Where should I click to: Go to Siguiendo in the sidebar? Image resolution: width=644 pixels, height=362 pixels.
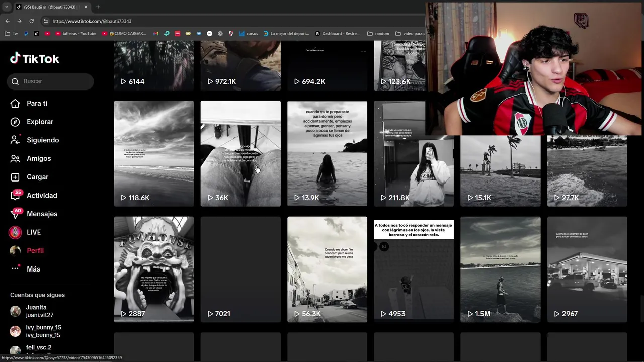(43, 140)
